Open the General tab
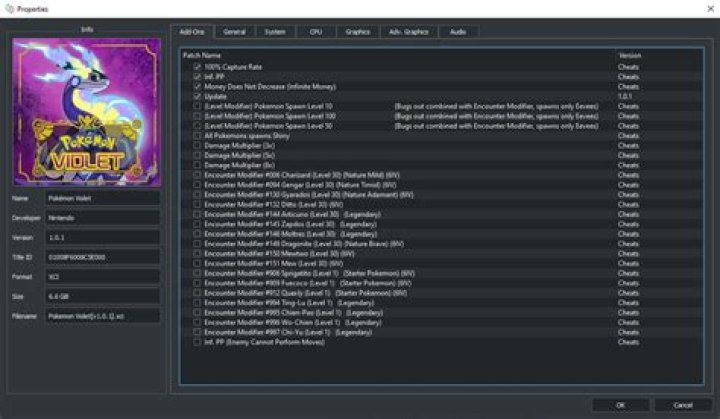This screenshot has height=419, width=720. [234, 32]
